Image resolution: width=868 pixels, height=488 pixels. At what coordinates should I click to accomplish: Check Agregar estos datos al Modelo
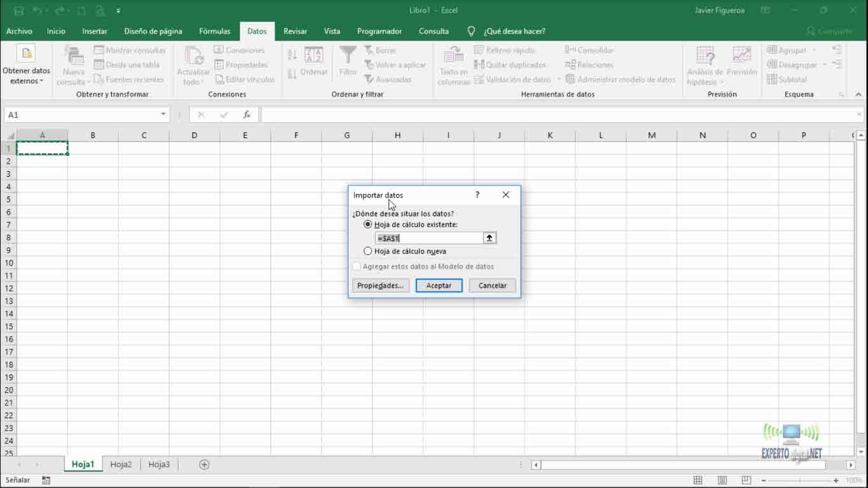[x=356, y=267]
